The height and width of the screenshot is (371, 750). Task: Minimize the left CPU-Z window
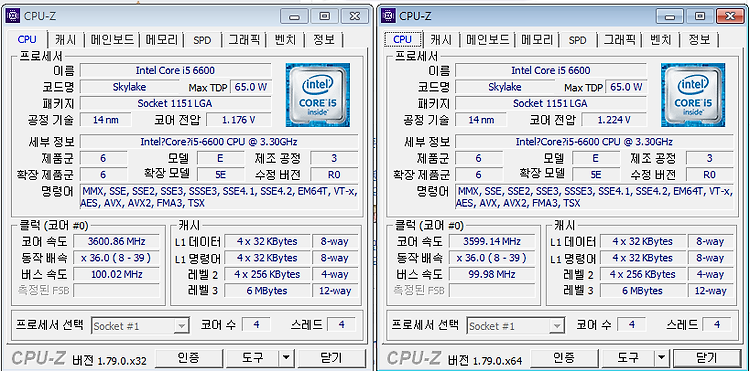(294, 16)
